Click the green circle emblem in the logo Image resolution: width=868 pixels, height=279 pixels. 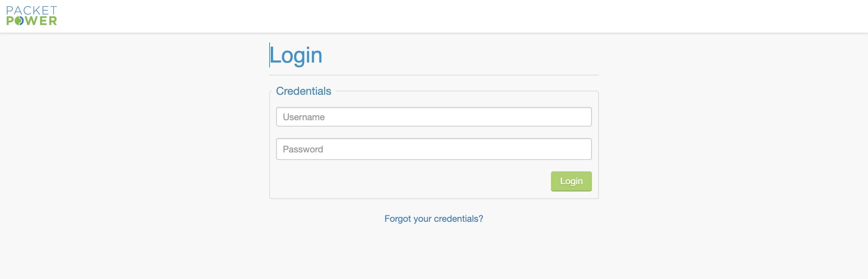pyautogui.click(x=19, y=21)
